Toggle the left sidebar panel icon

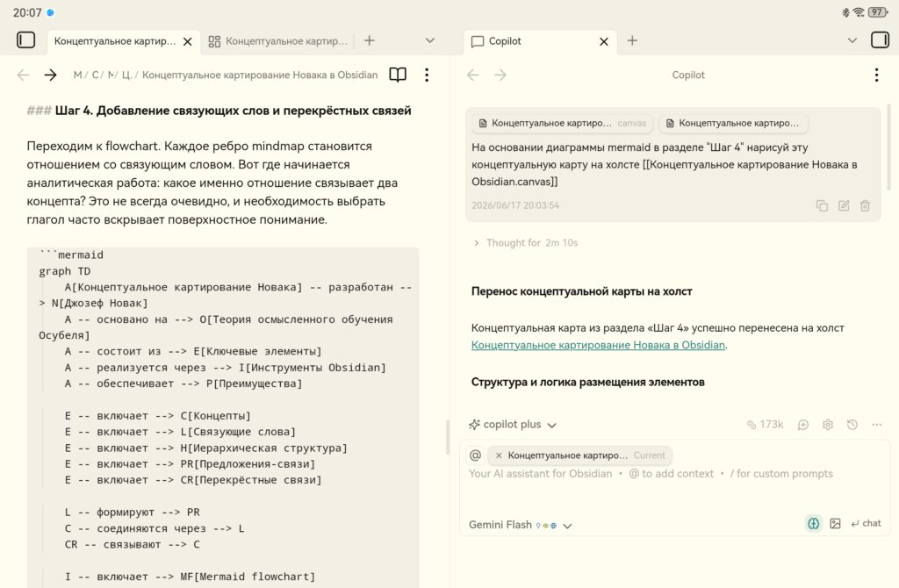pos(25,40)
